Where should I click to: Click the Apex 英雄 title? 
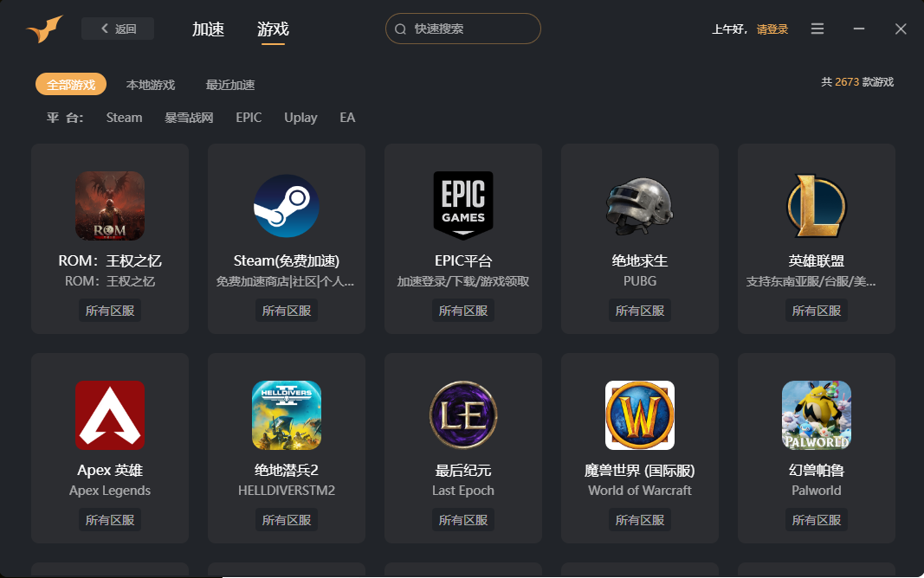pyautogui.click(x=110, y=471)
